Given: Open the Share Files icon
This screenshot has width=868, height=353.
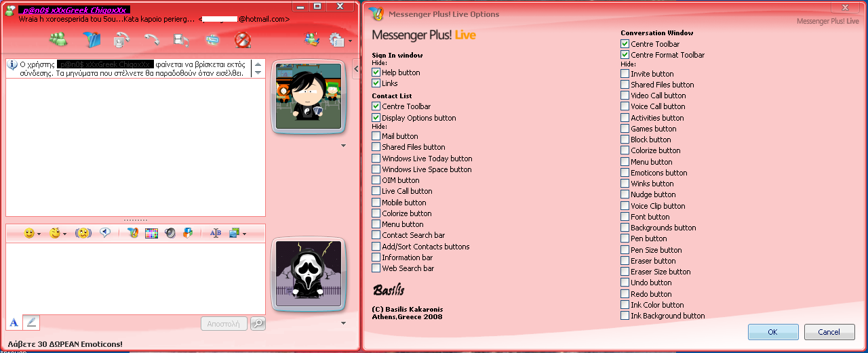Looking at the screenshot, I should click(x=92, y=40).
